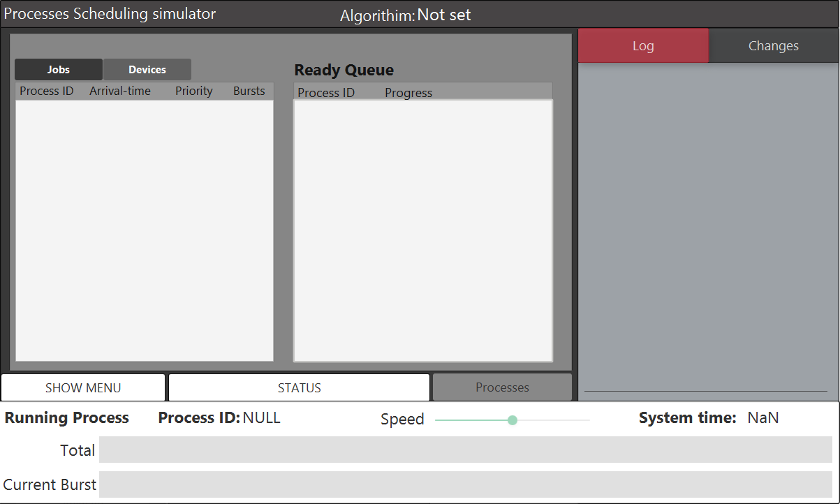840x504 pixels.
Task: Click the Processes button
Action: [x=502, y=387]
